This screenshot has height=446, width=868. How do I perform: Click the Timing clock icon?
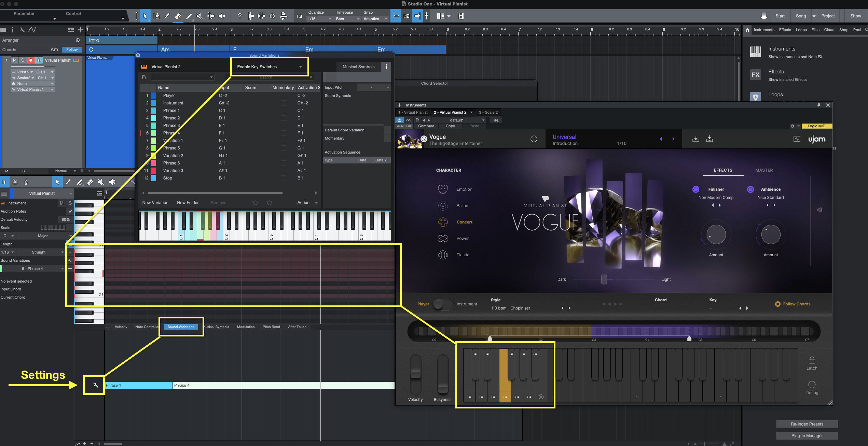click(812, 385)
